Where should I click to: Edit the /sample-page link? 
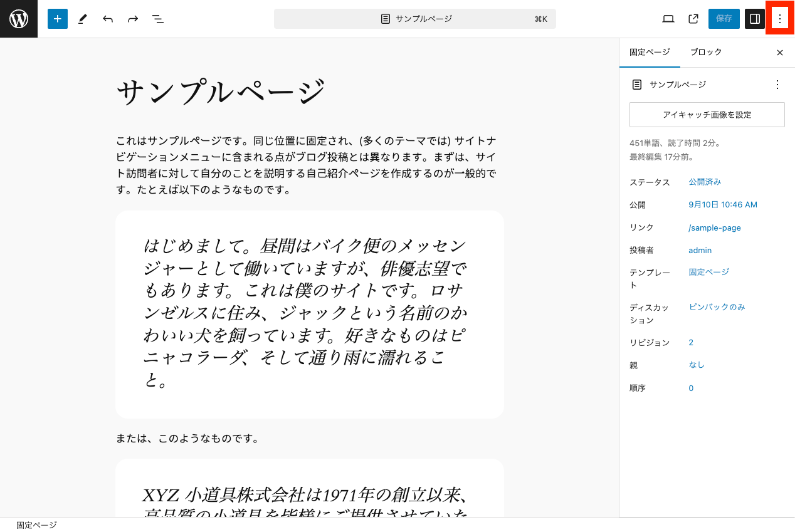715,228
